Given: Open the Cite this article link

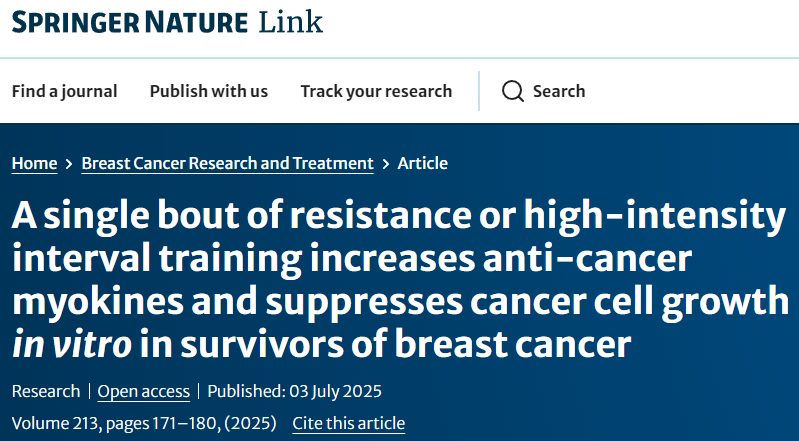Looking at the screenshot, I should pos(348,423).
